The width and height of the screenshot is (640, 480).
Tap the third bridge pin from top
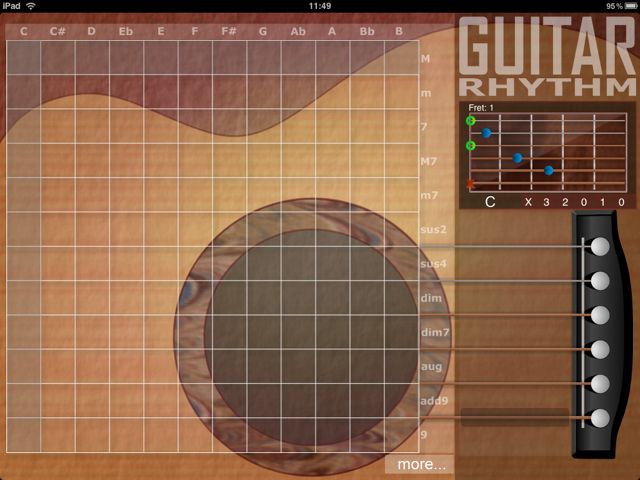(x=600, y=315)
